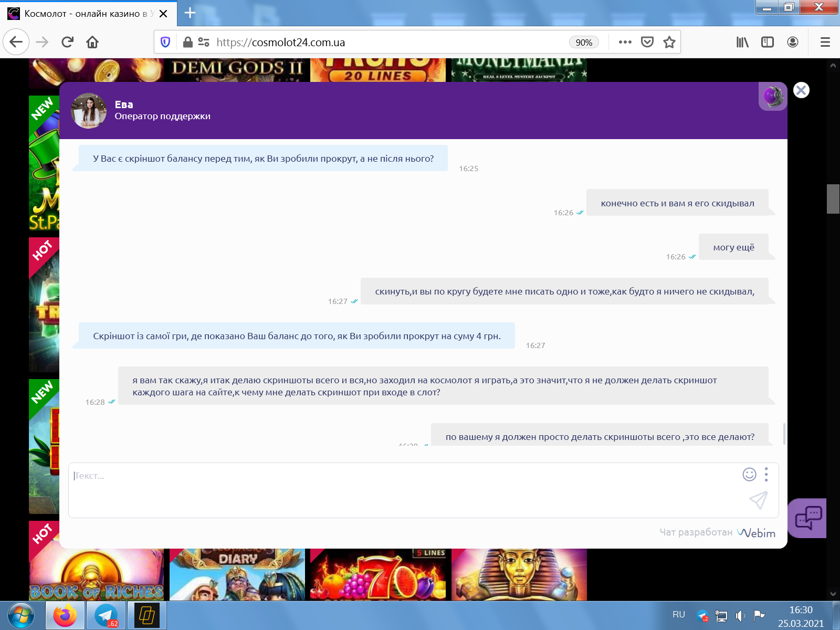
Task: Click message 'конечно есть и вам я его скидывал'
Action: click(677, 203)
